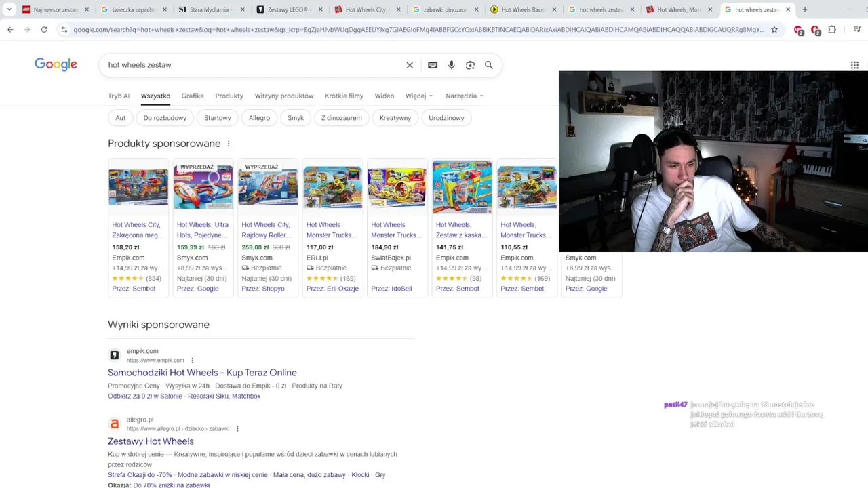Open a new browser tab
This screenshot has height=488, width=868.
point(805,9)
